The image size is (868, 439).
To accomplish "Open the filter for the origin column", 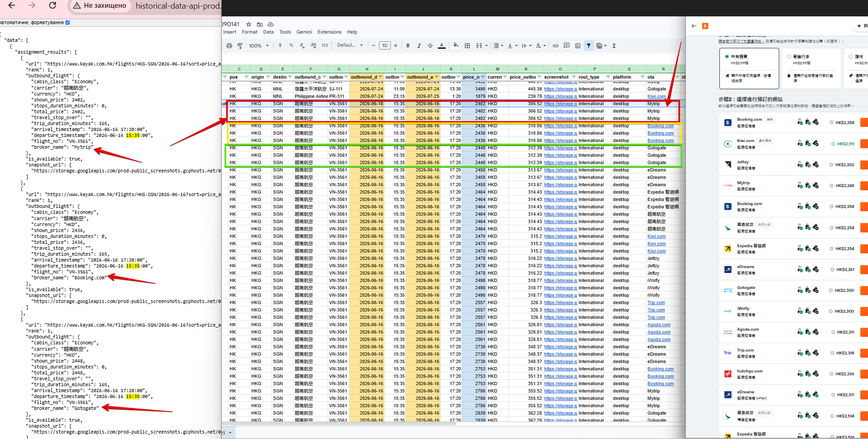I will coord(268,77).
